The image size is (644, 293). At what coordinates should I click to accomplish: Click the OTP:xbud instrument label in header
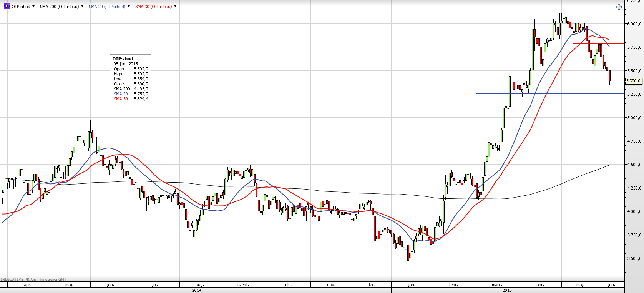coord(21,7)
